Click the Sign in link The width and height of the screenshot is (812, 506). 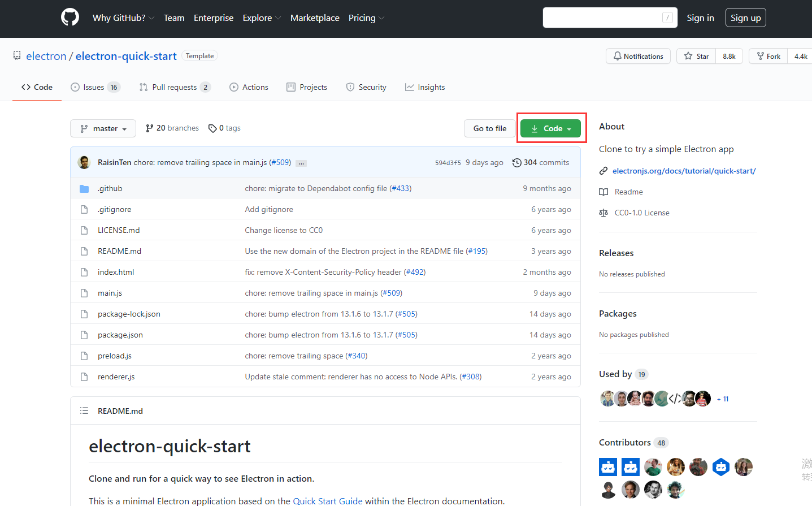click(x=700, y=18)
